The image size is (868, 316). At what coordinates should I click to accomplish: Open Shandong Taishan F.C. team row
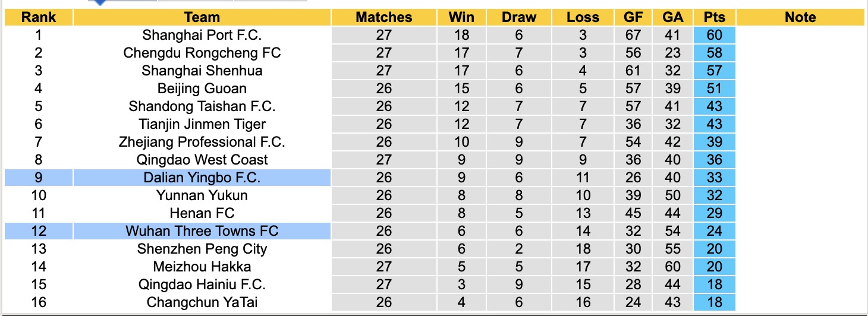coord(202,106)
